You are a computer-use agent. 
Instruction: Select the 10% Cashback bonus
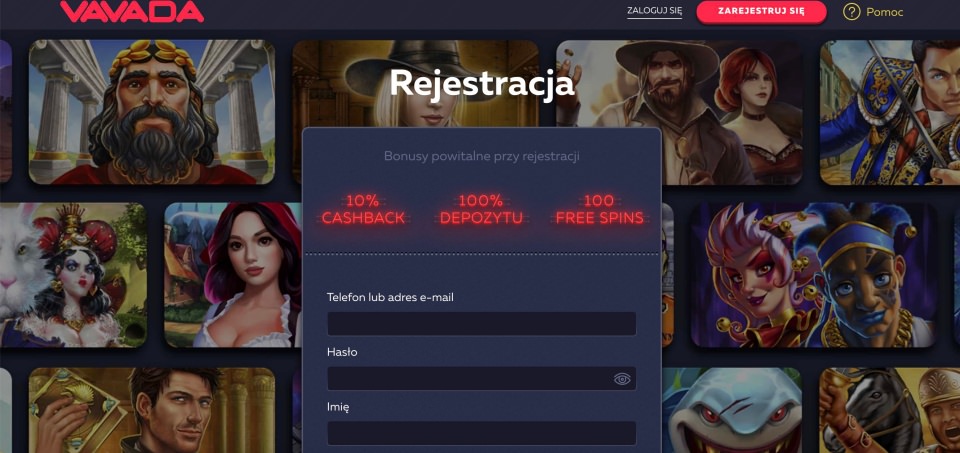(363, 209)
